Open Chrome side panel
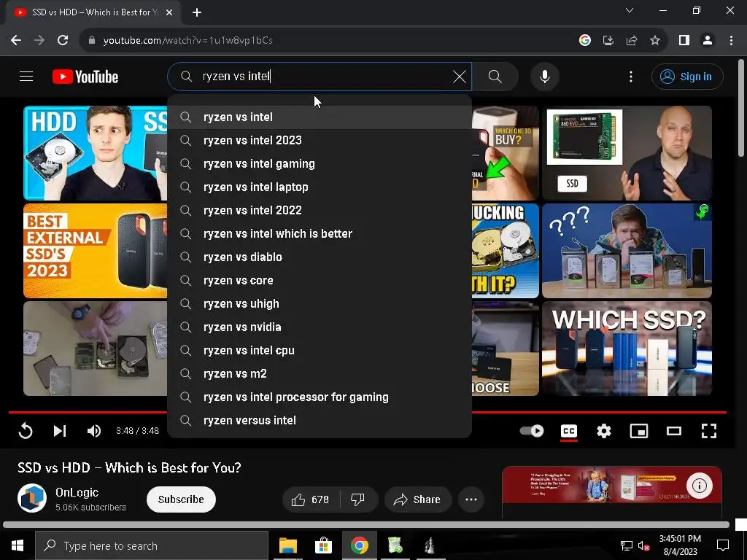 [x=684, y=41]
